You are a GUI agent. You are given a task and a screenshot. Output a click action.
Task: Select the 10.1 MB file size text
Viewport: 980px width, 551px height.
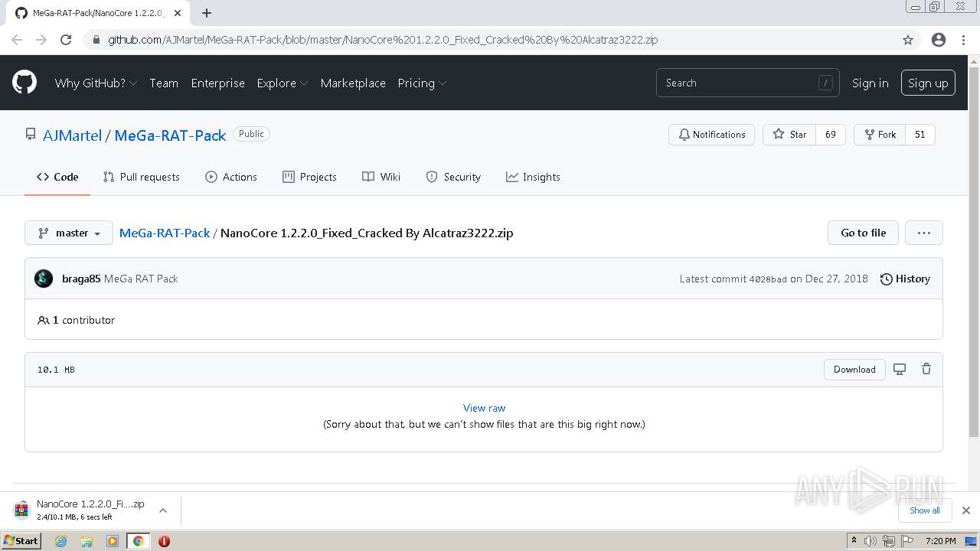[56, 370]
